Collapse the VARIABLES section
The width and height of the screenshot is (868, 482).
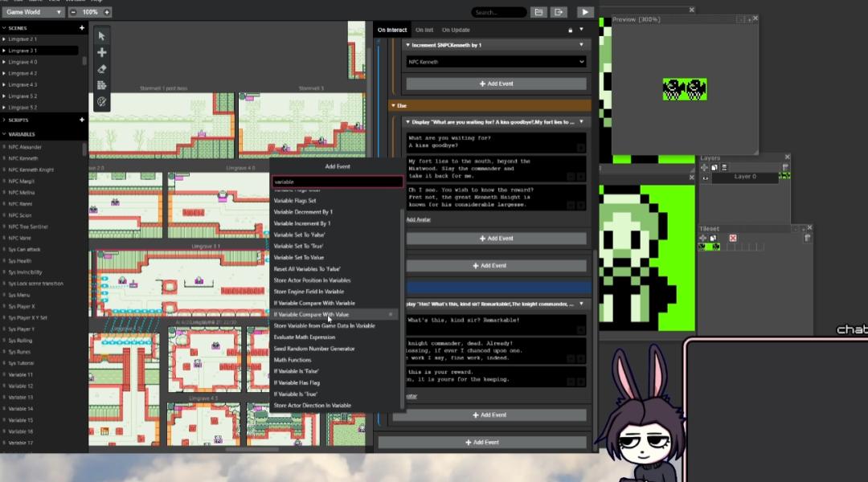pos(4,134)
